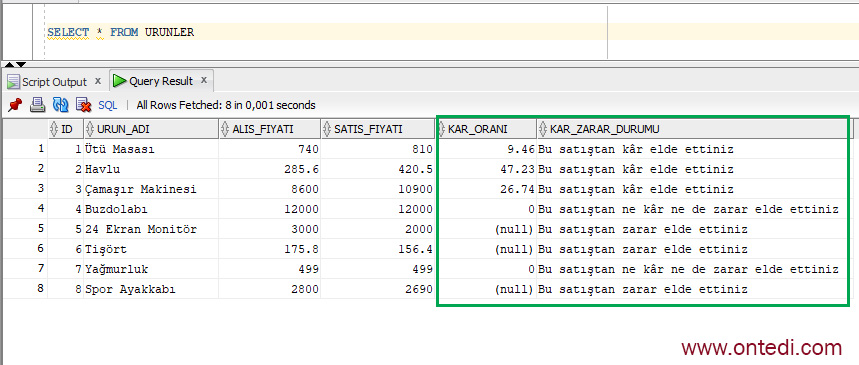Switch to Script Output tab
This screenshot has height=365, width=859.
[54, 82]
